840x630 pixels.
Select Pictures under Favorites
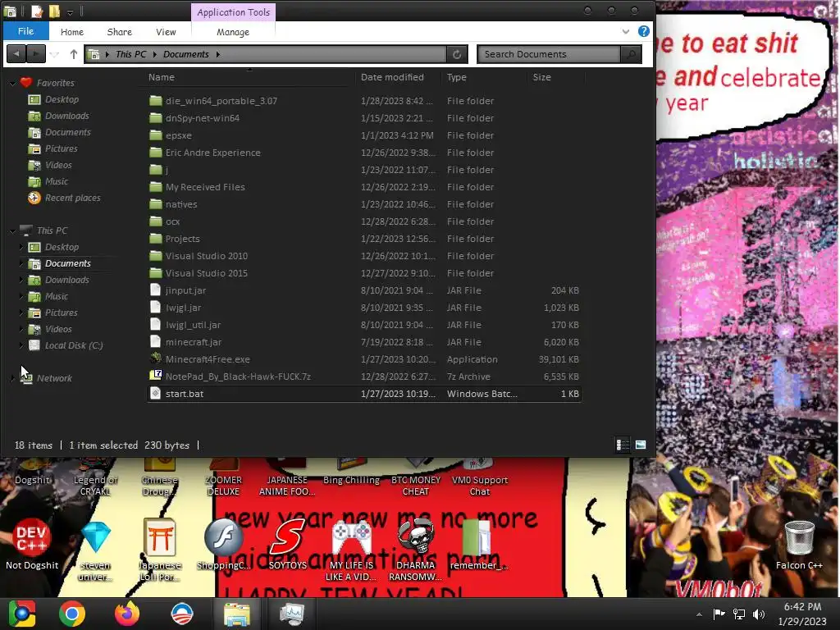point(61,148)
